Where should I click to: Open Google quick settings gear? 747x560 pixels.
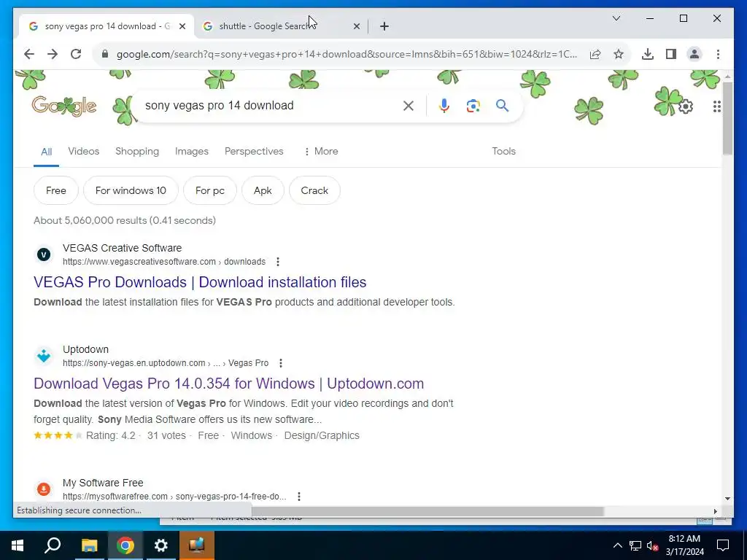686,106
